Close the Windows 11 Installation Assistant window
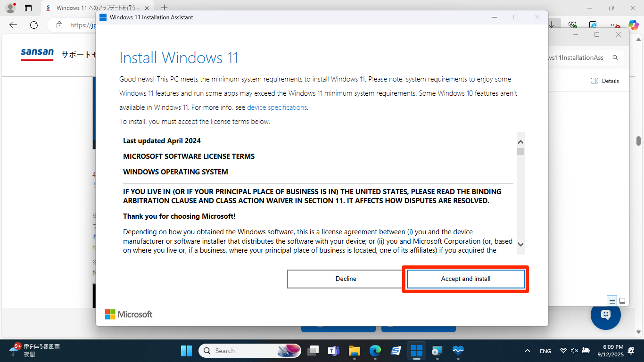This screenshot has width=644, height=362. pos(537,17)
